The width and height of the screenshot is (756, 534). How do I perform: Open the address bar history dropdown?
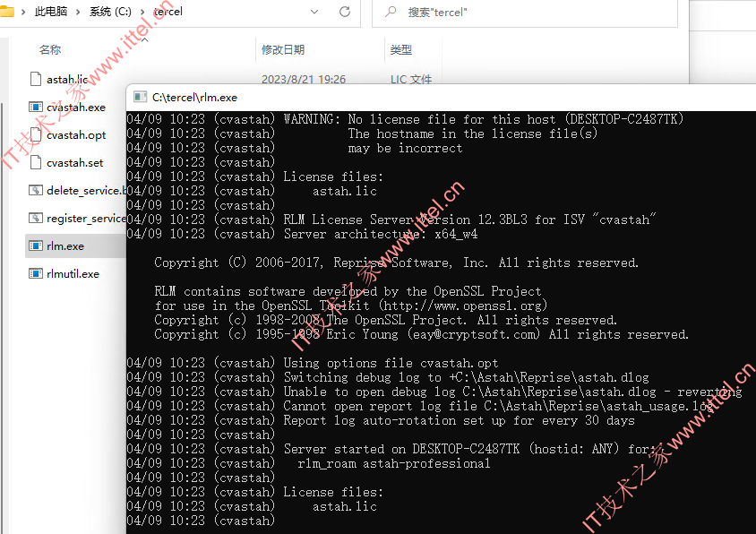coord(314,12)
